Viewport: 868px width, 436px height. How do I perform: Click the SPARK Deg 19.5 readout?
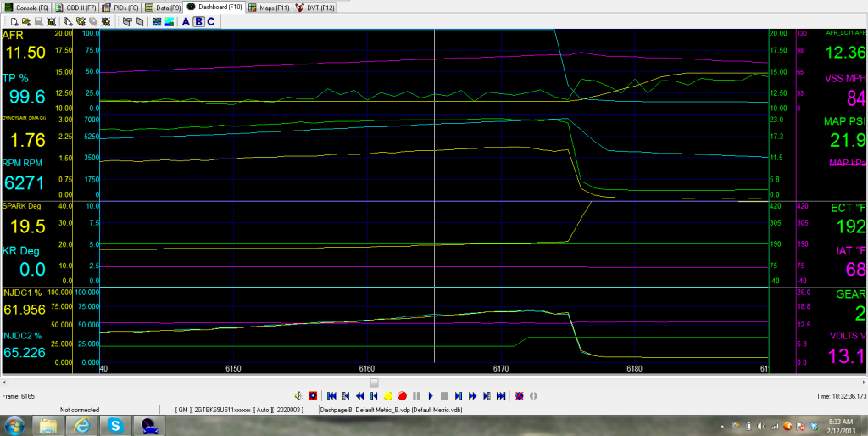[x=29, y=226]
